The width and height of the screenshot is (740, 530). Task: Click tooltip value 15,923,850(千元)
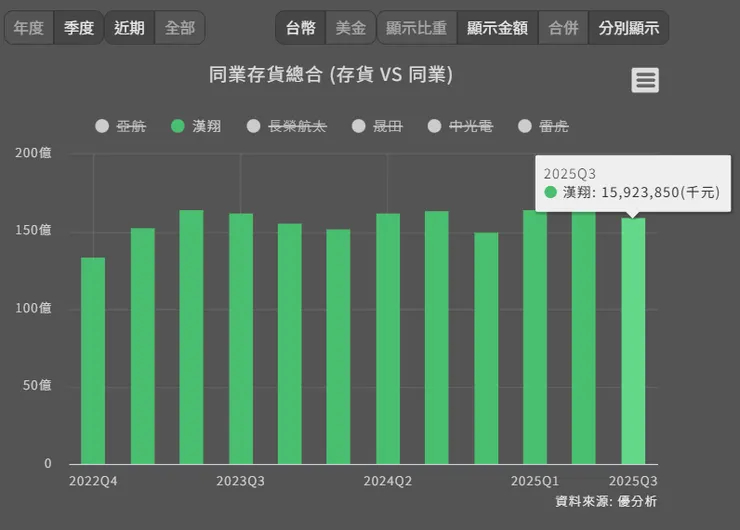click(x=661, y=192)
